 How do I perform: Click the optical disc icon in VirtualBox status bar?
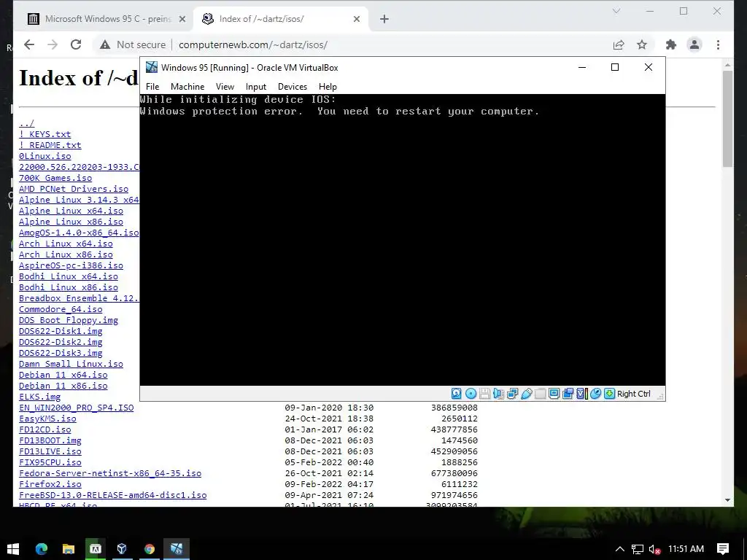pyautogui.click(x=471, y=393)
